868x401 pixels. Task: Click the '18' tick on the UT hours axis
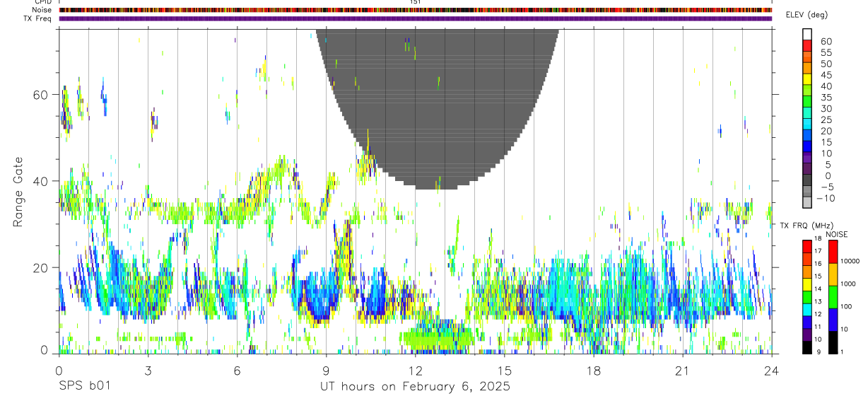(594, 371)
